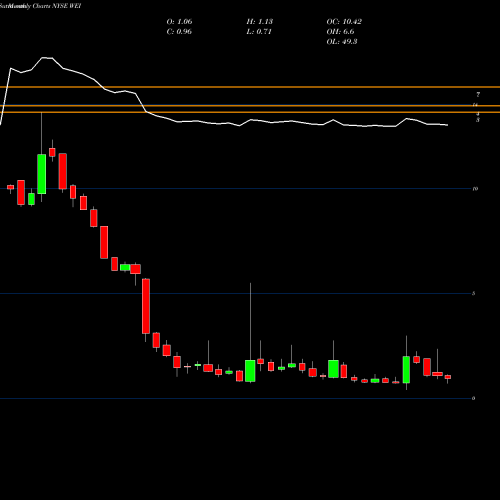This screenshot has width=500, height=500.
Task: Click the 'OL: 49.3' reading
Action: click(x=342, y=42)
